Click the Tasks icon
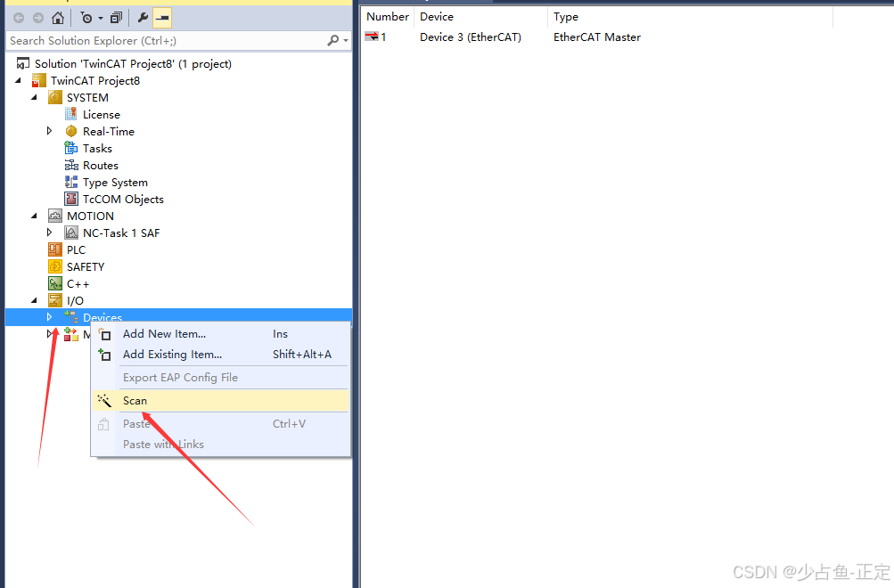 (71, 148)
